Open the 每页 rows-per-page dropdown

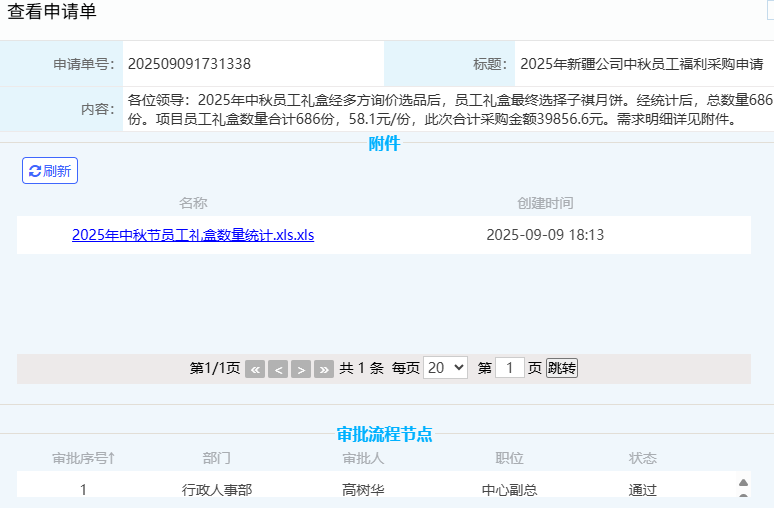pos(445,368)
